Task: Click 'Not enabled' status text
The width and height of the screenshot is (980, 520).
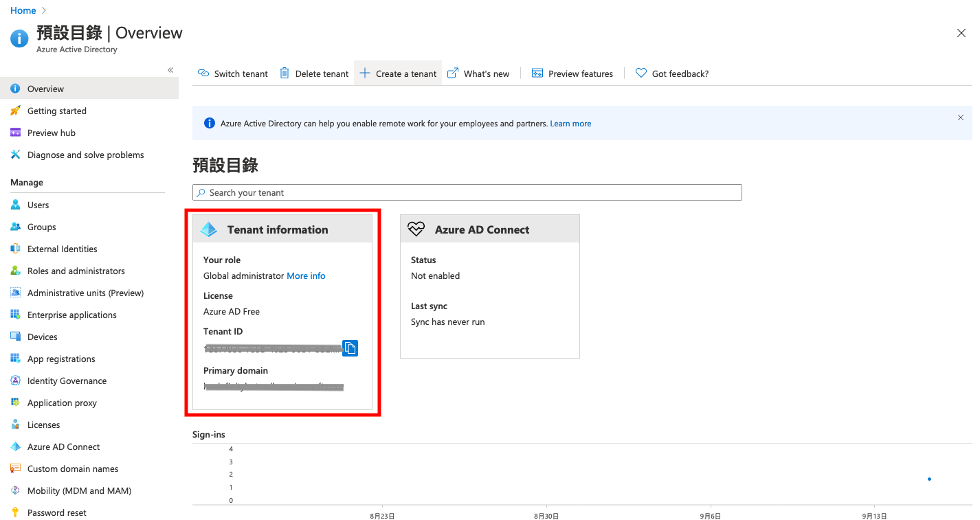Action: tap(435, 275)
